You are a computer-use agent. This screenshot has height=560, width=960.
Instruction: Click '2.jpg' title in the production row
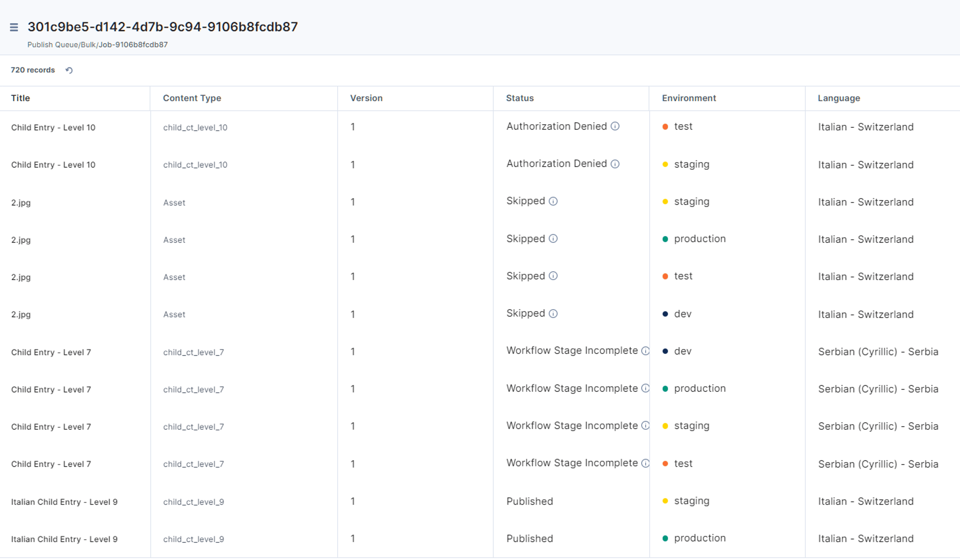click(21, 240)
